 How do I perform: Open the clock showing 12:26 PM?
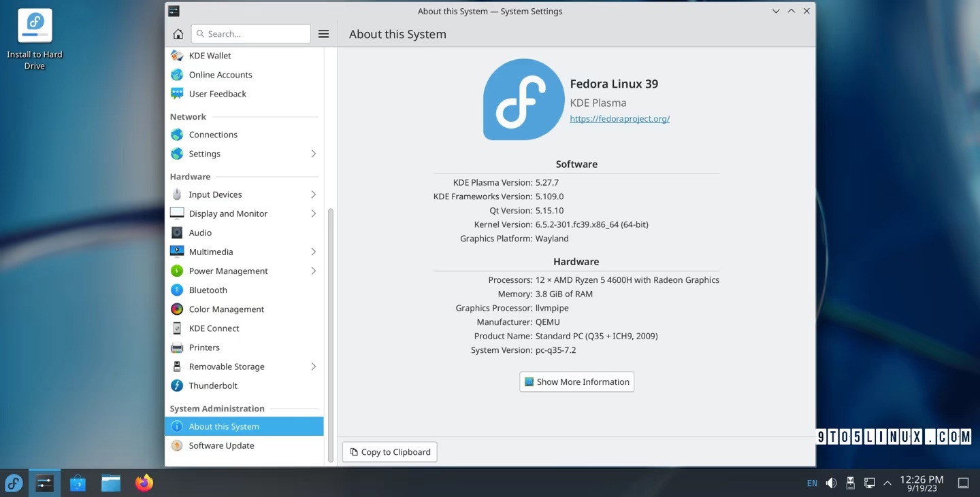click(x=921, y=483)
